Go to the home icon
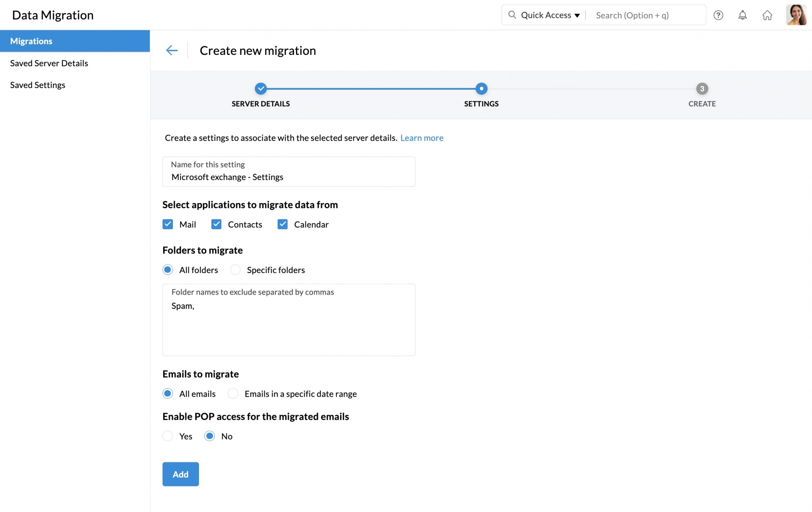 [x=767, y=15]
